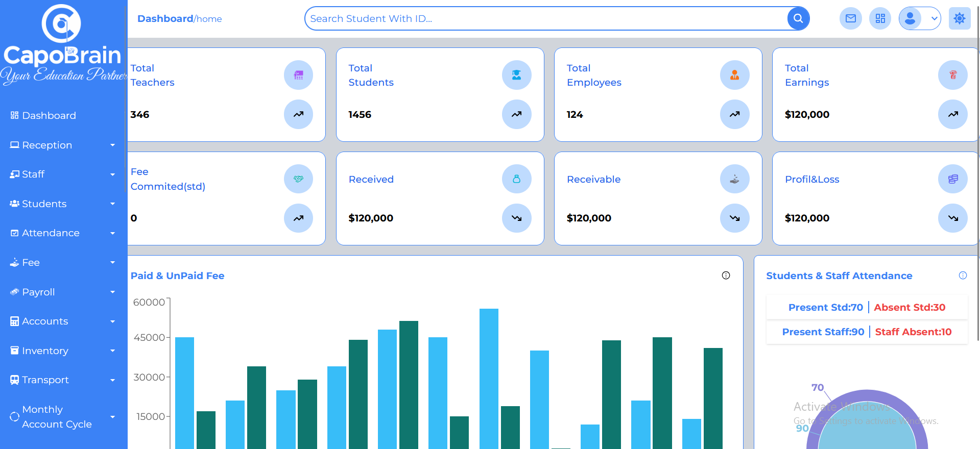Toggle the light/dark theme sun icon
This screenshot has height=449, width=980.
tap(960, 18)
